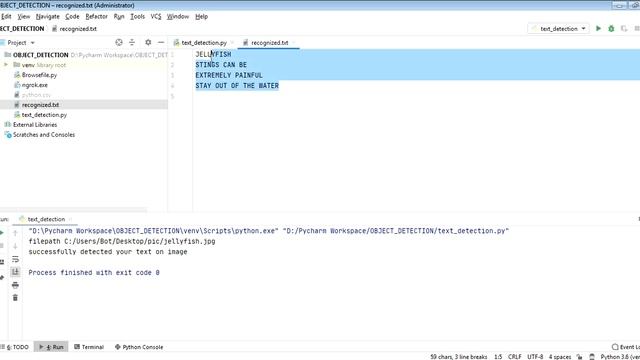Change the CRLF line separator

514,357
